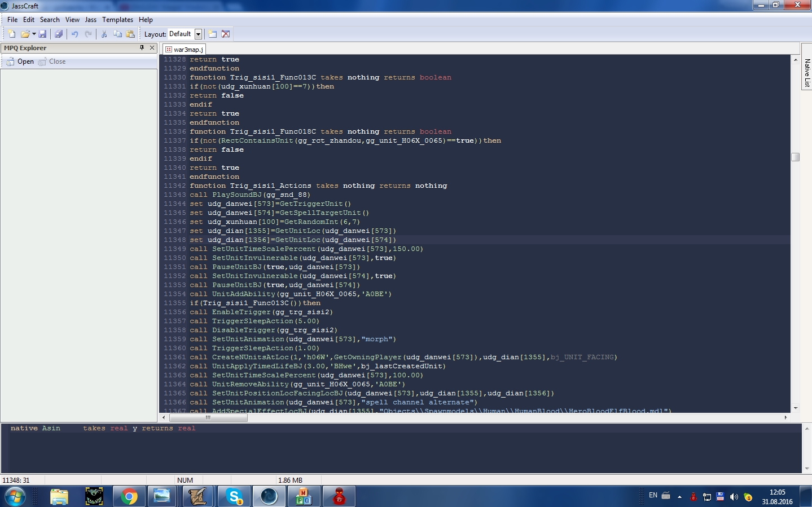Close the MPQ Explorer panel
Image resolution: width=812 pixels, height=507 pixels.
click(152, 48)
